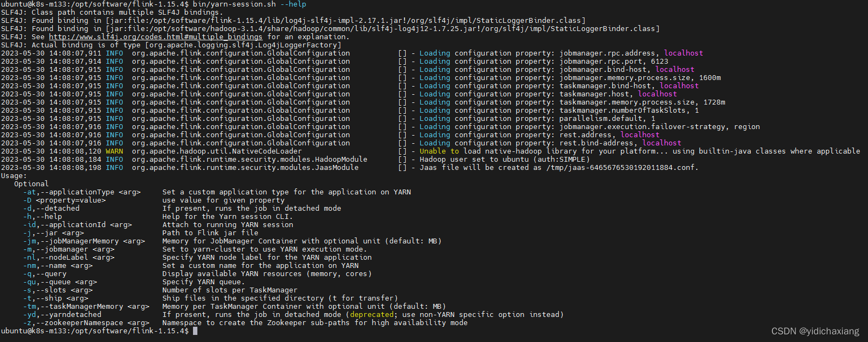Click description "Attach to running YARN session"

coord(228,225)
